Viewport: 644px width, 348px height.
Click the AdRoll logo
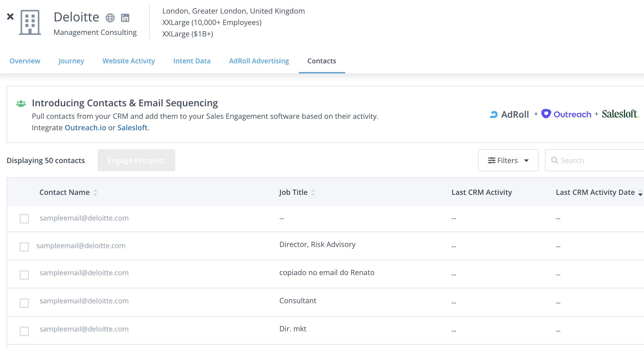(x=509, y=114)
